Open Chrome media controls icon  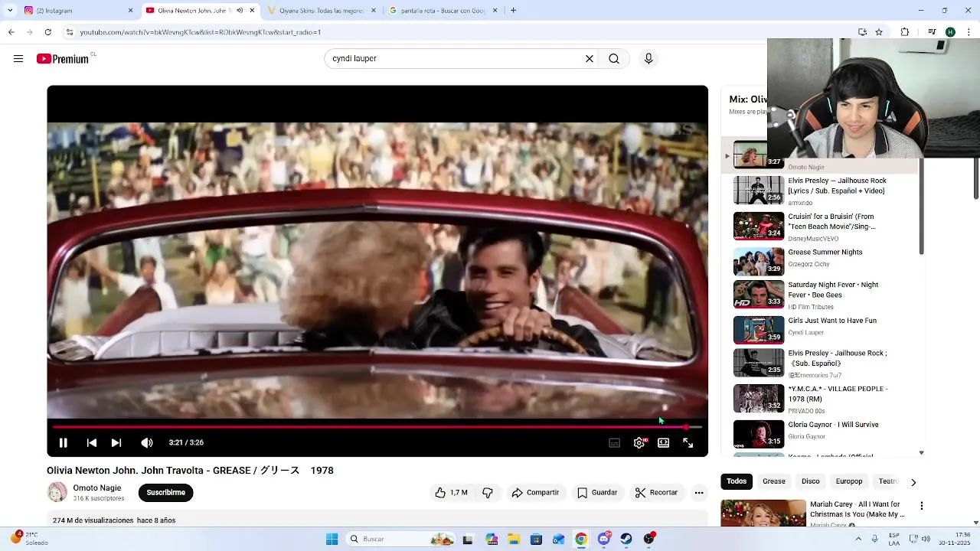[x=932, y=32]
